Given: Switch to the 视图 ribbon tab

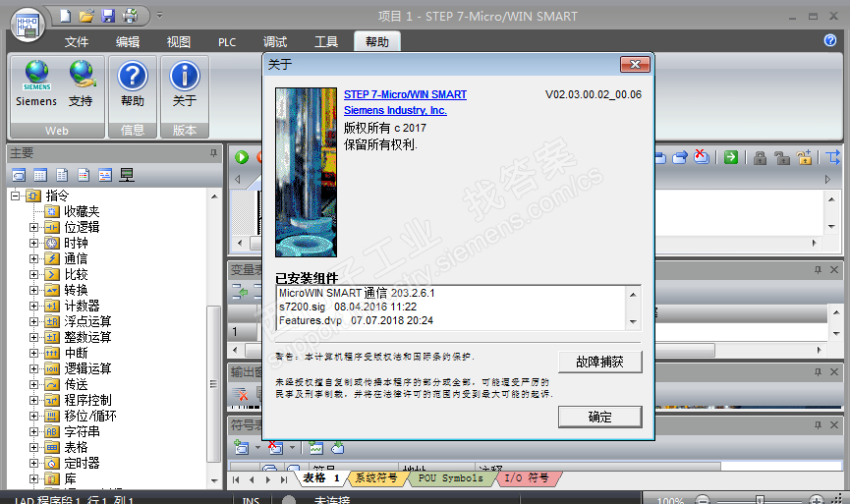Looking at the screenshot, I should click(178, 41).
